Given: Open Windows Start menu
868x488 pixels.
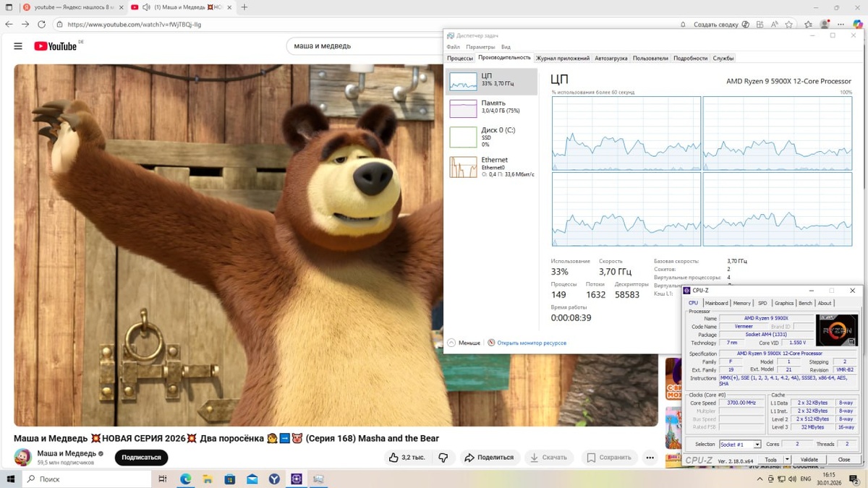Looking at the screenshot, I should 11,479.
